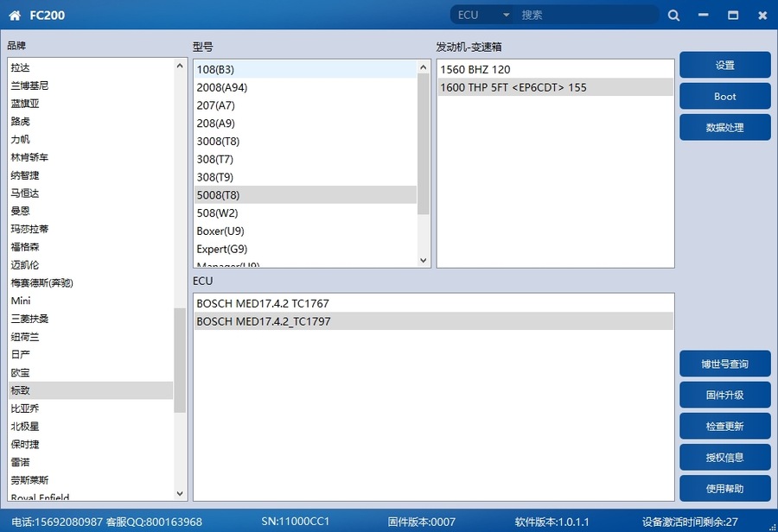Click brand list scroll-down arrow
The image size is (778, 532).
(180, 494)
